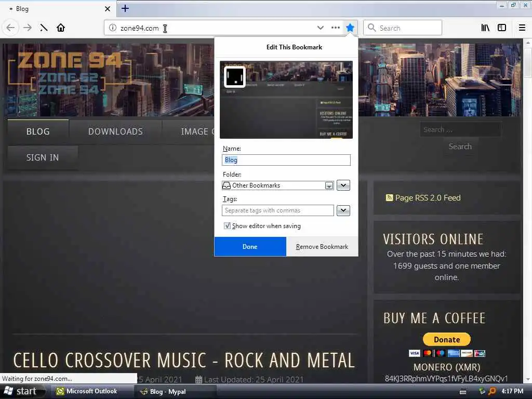Click the orange tray search icon
Screen dimensions: 532x399
491,391
